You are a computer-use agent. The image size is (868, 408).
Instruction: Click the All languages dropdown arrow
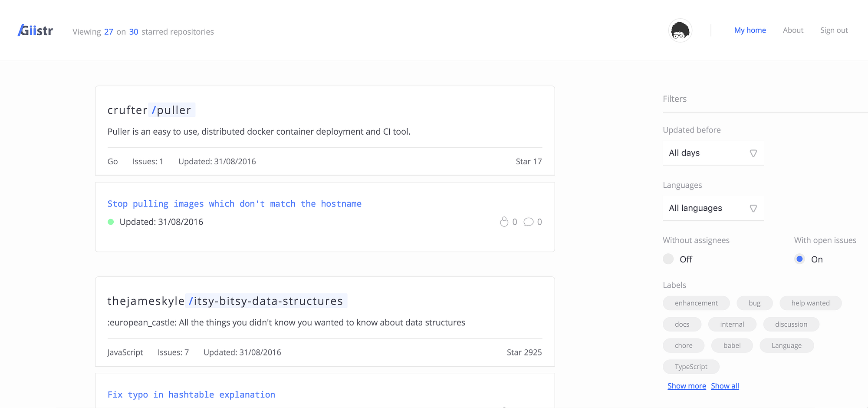[x=753, y=209]
